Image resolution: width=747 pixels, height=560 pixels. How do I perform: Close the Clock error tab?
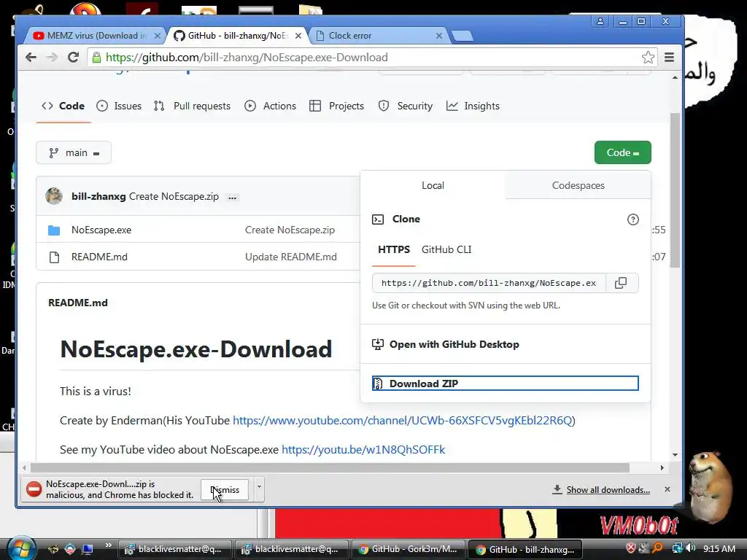coord(438,36)
